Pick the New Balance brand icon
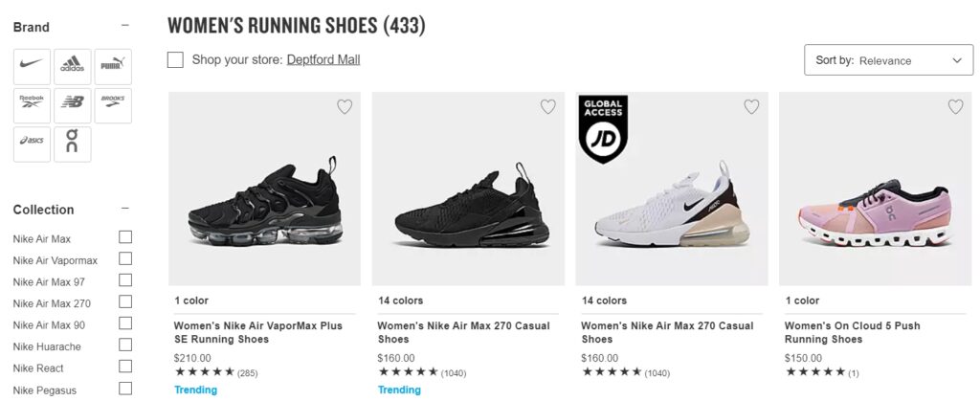This screenshot has height=401, width=980. click(x=73, y=105)
